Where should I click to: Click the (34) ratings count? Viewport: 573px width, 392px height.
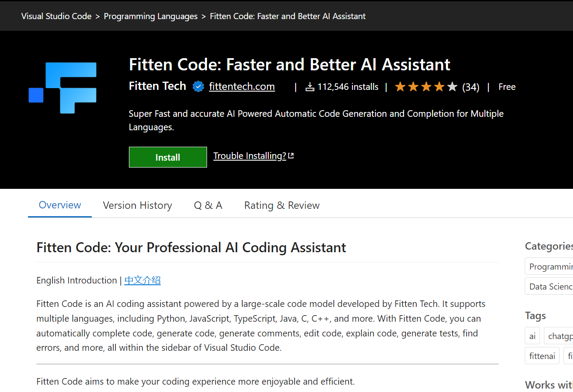point(471,87)
